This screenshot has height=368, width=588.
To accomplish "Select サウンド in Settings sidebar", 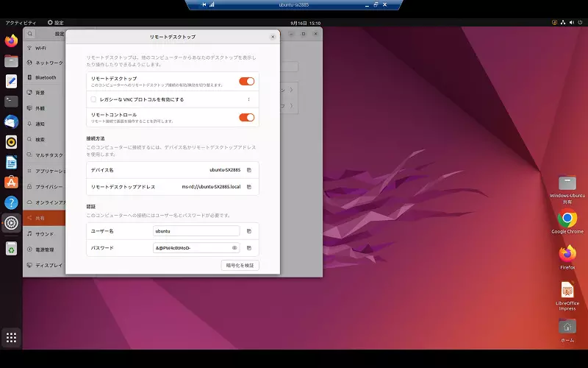I will tap(44, 234).
